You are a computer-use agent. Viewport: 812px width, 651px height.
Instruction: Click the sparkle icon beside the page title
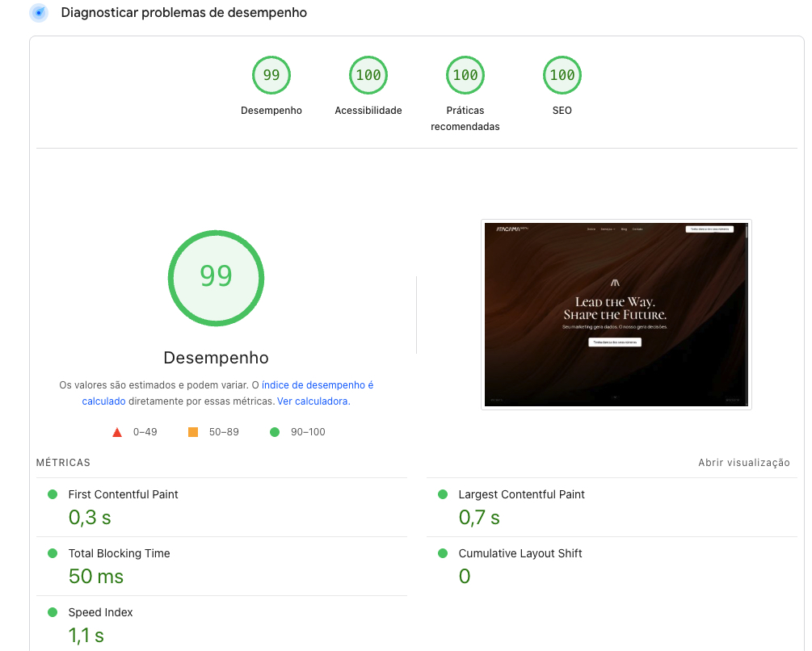point(38,13)
